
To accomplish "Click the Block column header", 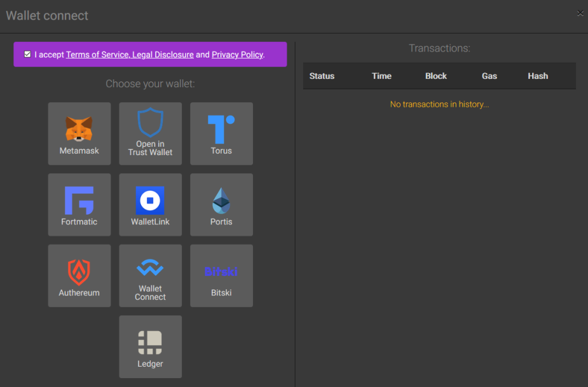I will (x=435, y=76).
